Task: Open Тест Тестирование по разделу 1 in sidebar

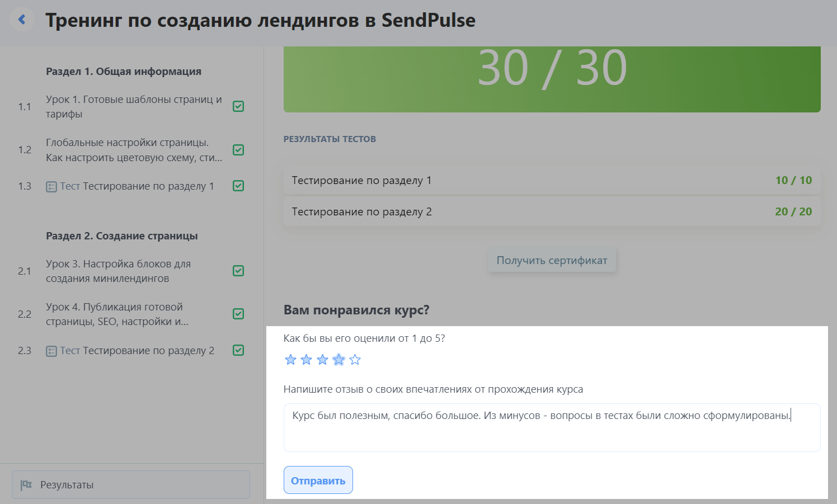Action: point(130,186)
